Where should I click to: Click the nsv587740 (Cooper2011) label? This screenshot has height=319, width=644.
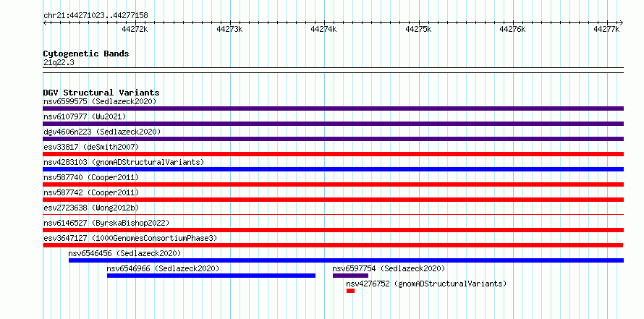91,177
